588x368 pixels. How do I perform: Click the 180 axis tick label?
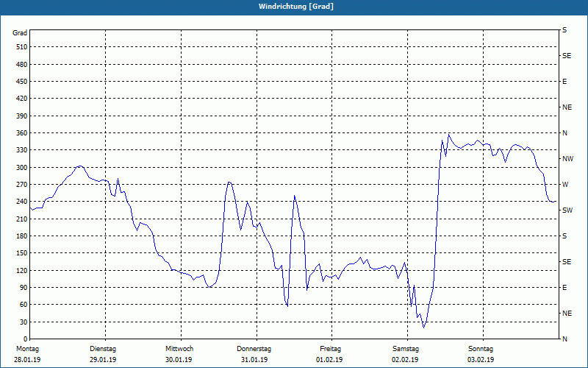pos(22,236)
